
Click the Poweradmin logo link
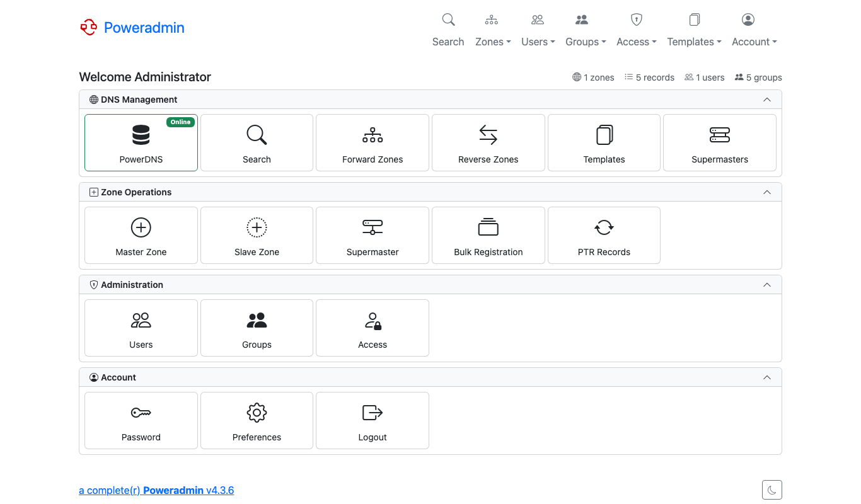coord(132,27)
